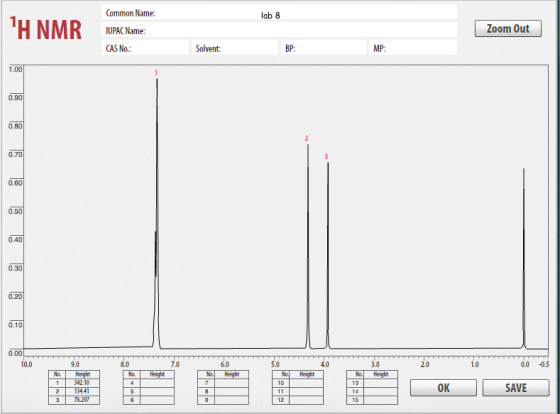Confirm with the OK button
The image size is (560, 414).
click(x=443, y=388)
